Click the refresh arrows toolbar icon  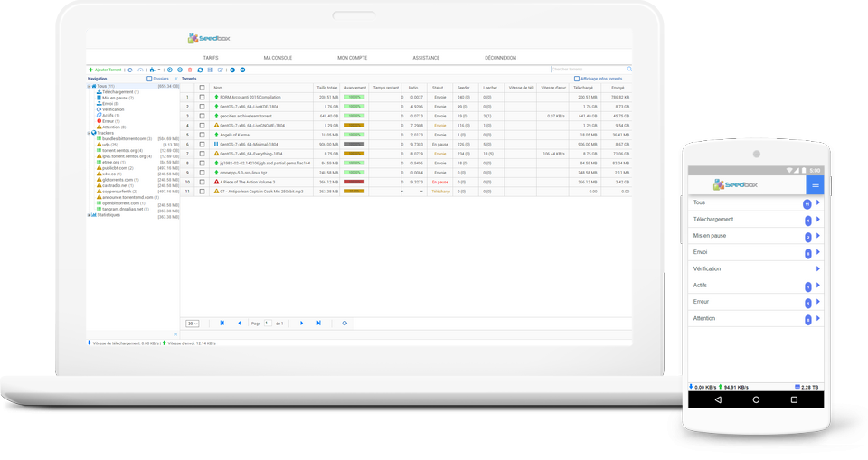(200, 70)
